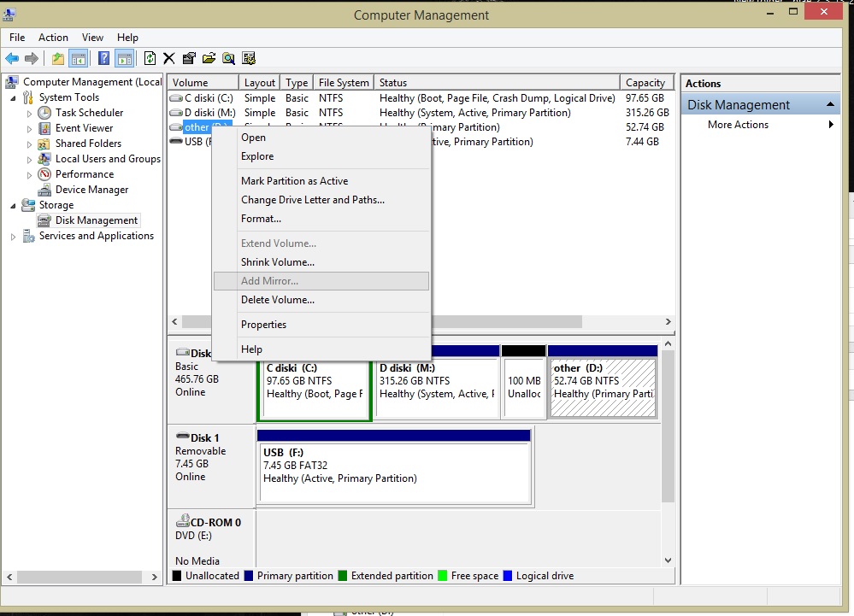Screen dimensions: 854x616
Task: Open the Action menu in menu bar
Action: pyautogui.click(x=53, y=38)
